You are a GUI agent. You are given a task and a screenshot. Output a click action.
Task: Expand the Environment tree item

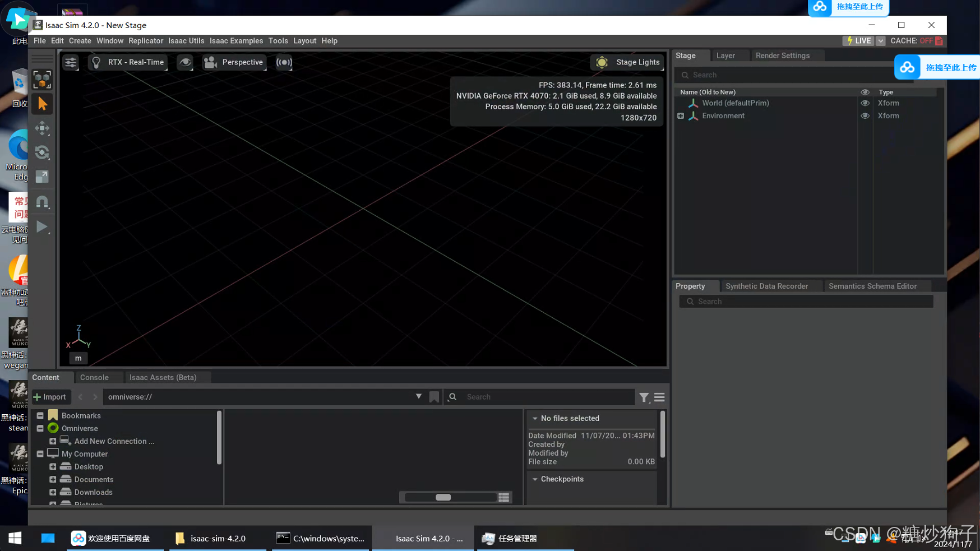pyautogui.click(x=681, y=116)
